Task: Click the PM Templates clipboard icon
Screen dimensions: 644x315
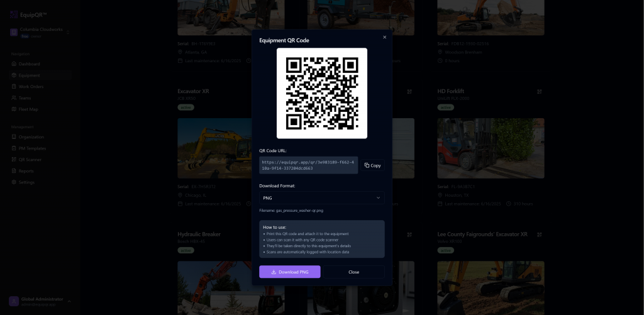Action: [x=13, y=148]
